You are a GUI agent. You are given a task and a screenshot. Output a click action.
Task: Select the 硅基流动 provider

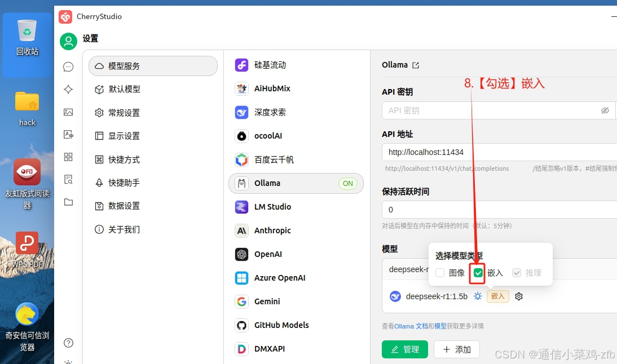click(296, 65)
